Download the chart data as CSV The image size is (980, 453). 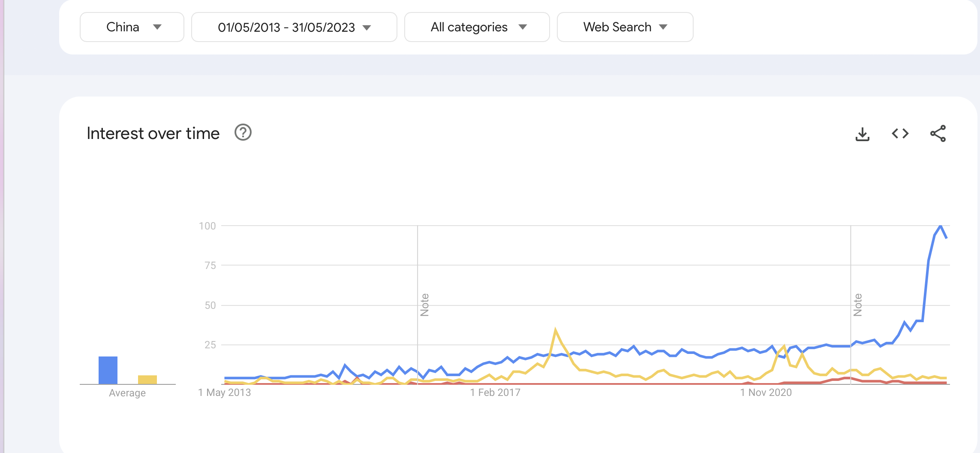[862, 134]
